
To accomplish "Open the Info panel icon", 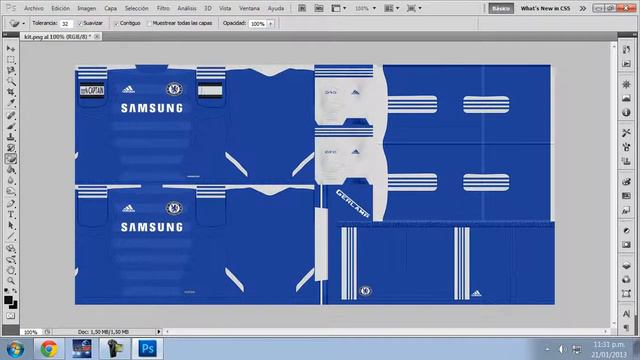I will click(x=626, y=112).
